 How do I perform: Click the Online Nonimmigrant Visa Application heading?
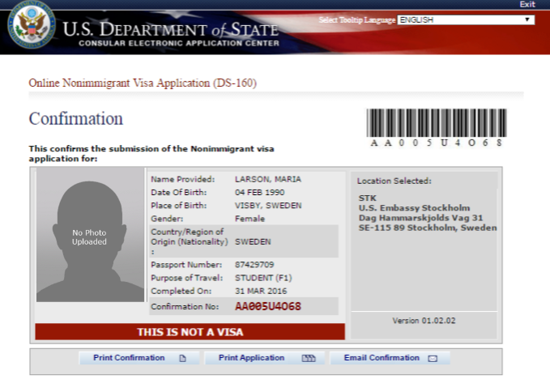pos(143,83)
